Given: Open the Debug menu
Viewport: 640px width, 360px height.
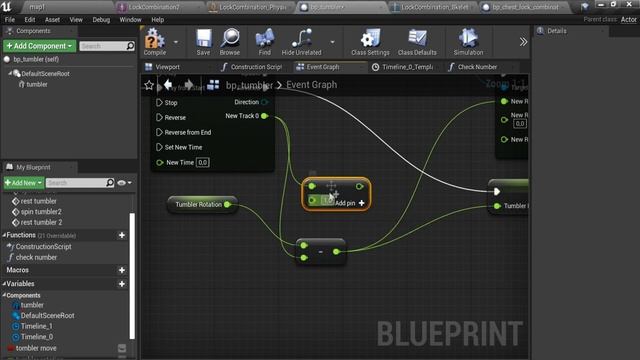Looking at the screenshot, I should pyautogui.click(x=101, y=20).
